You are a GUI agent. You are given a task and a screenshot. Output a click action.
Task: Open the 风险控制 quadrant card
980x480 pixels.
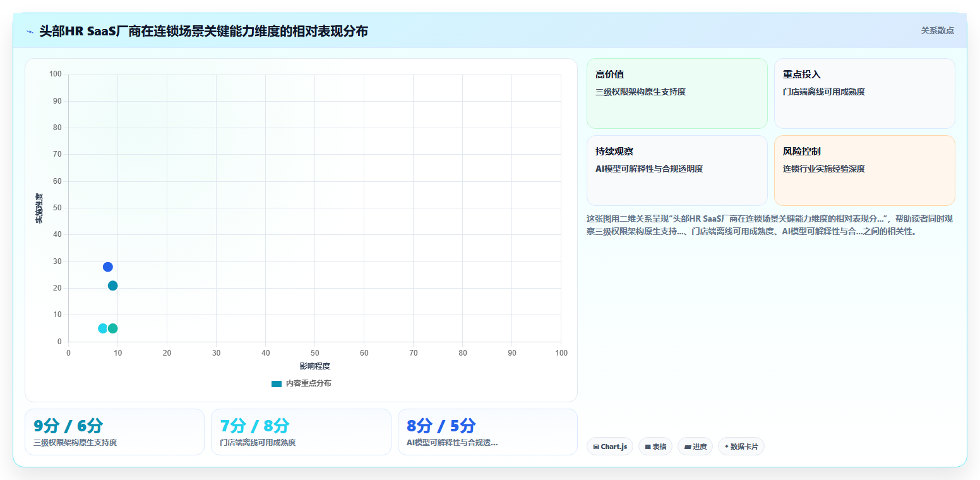(x=864, y=171)
